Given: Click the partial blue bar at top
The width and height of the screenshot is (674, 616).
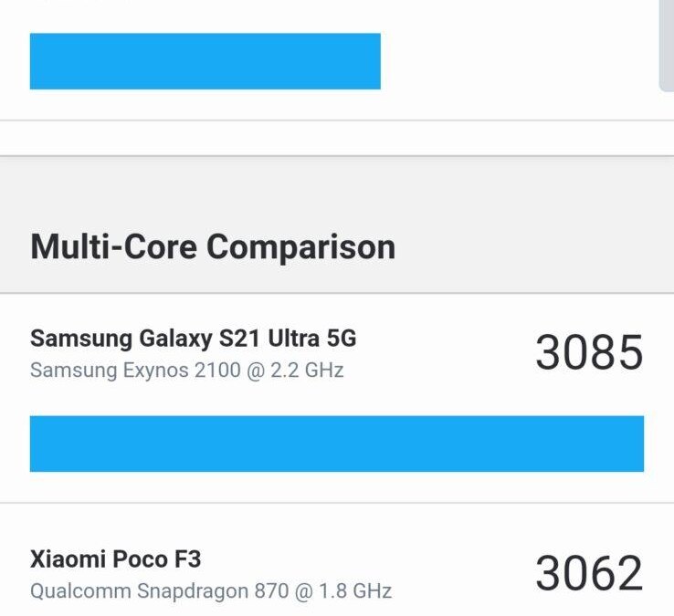Looking at the screenshot, I should pos(205,61).
